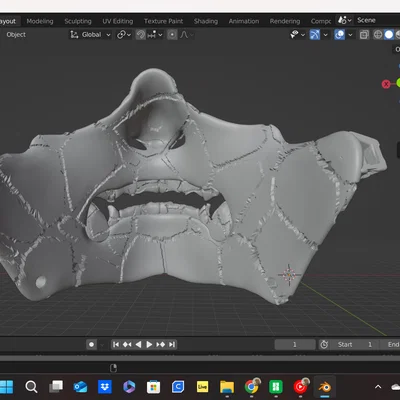Open File Explorer from the taskbar
The height and width of the screenshot is (400, 400).
(227, 387)
